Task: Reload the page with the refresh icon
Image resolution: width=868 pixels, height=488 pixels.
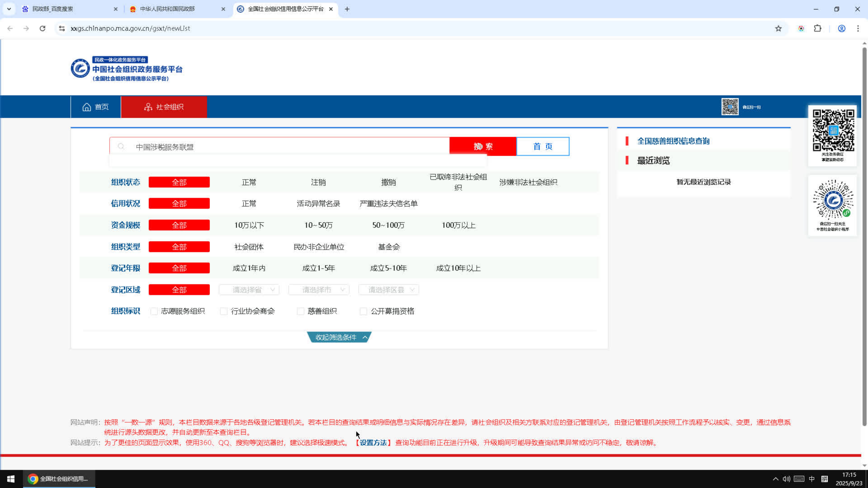Action: coord(42,28)
